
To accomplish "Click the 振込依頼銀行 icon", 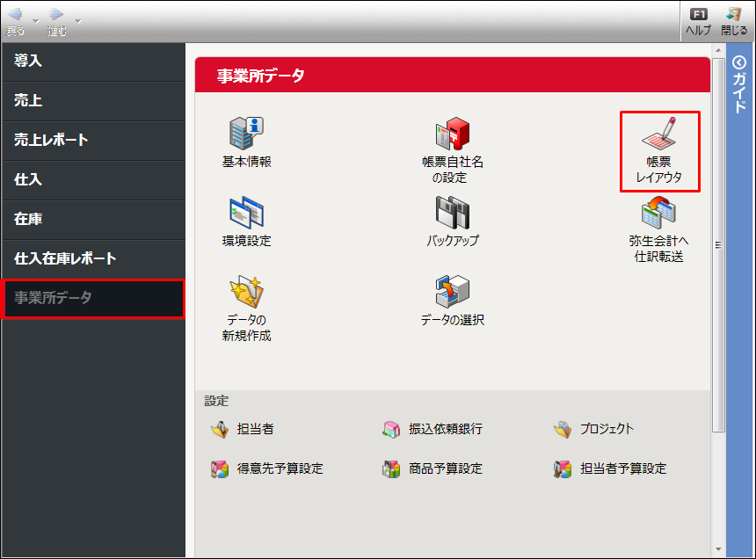I will coord(391,429).
